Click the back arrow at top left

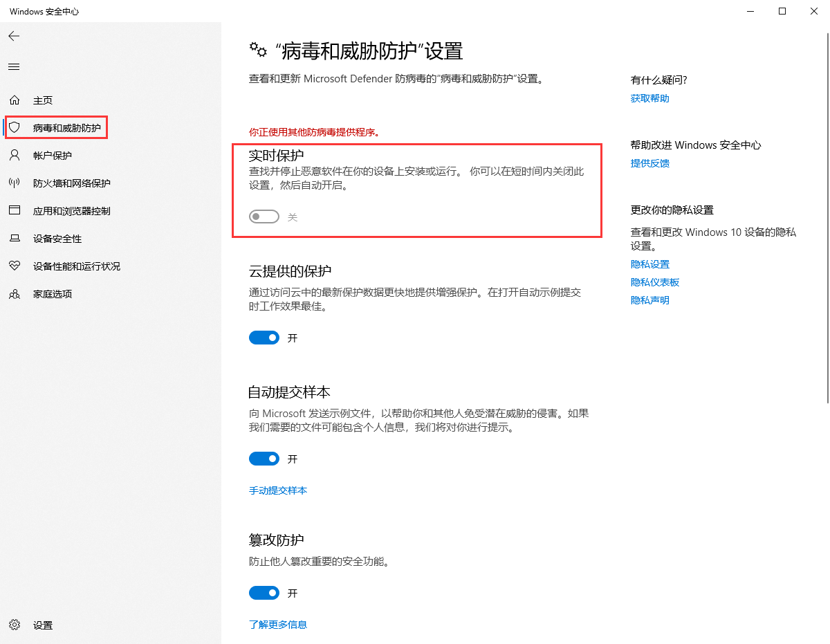[x=14, y=36]
